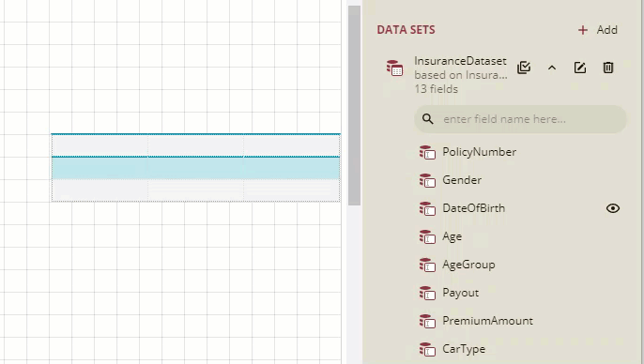Click the AgeGroup field icon
The height and width of the screenshot is (364, 644).
coord(427,265)
